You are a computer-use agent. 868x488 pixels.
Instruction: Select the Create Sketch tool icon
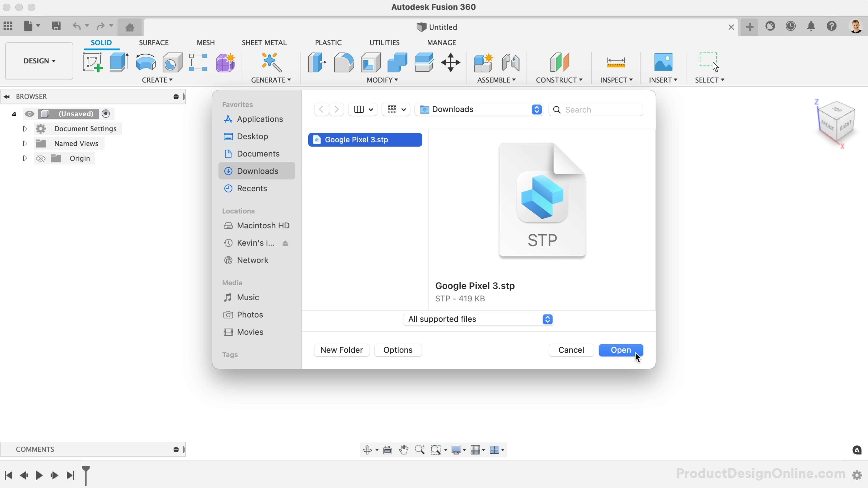(x=92, y=62)
